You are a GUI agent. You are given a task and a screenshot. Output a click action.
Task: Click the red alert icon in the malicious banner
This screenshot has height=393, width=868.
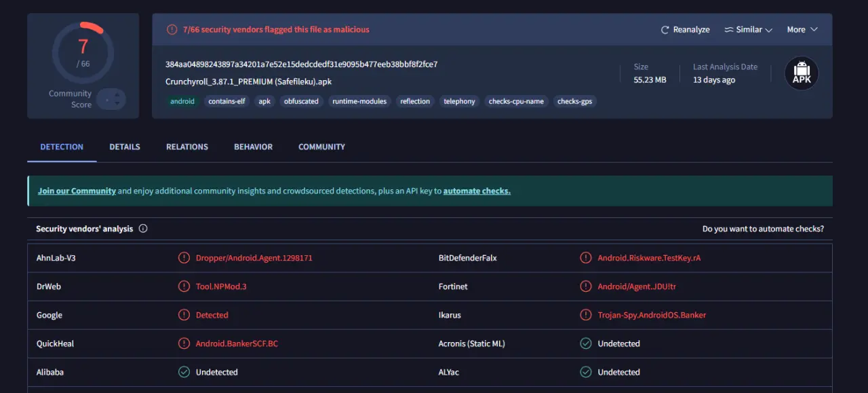click(x=172, y=30)
